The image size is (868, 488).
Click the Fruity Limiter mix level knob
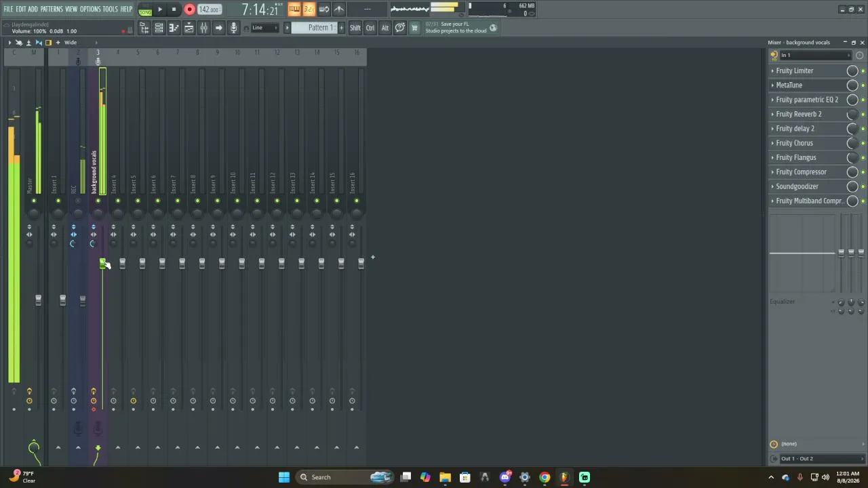pyautogui.click(x=852, y=71)
